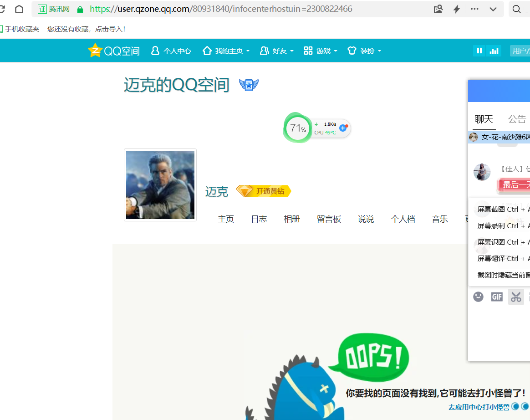
Task: Expand the 好友 dropdown menu
Action: [277, 51]
